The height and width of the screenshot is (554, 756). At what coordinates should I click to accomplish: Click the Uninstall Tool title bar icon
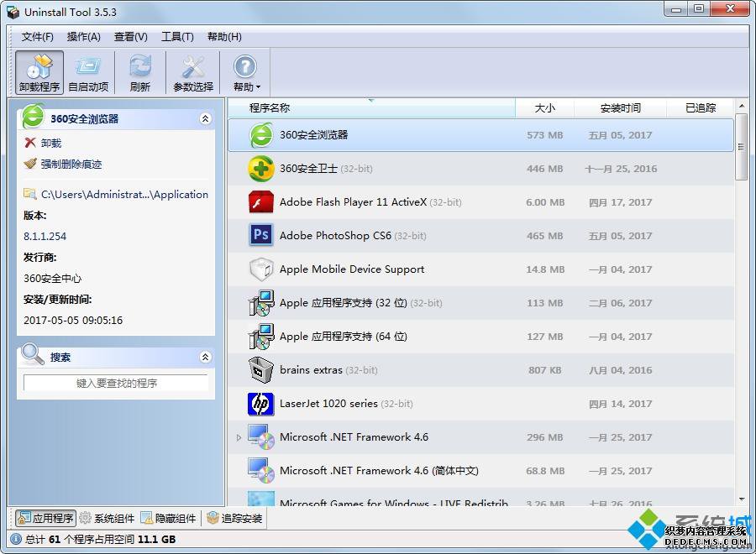pos(13,12)
